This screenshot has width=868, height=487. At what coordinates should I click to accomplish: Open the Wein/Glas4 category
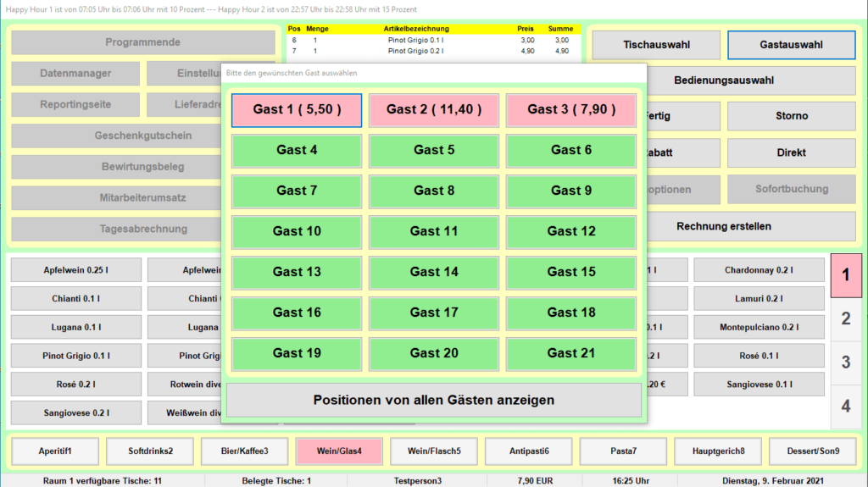pos(339,451)
